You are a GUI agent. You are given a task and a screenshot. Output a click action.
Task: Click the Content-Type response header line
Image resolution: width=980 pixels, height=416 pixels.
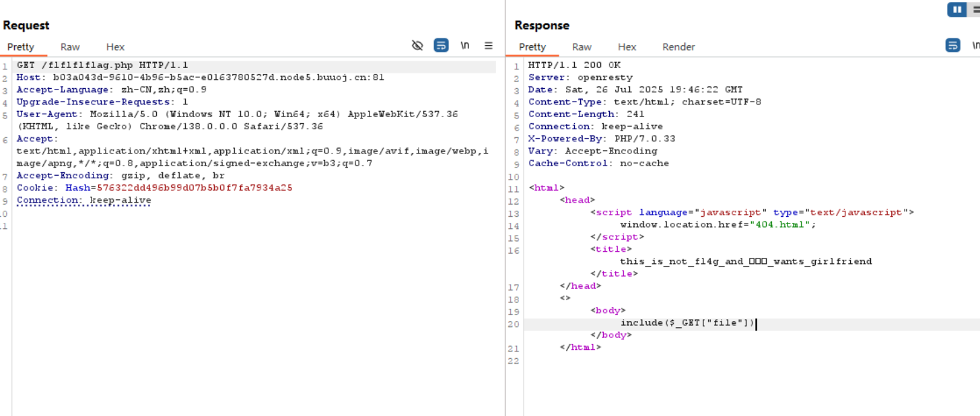point(645,102)
